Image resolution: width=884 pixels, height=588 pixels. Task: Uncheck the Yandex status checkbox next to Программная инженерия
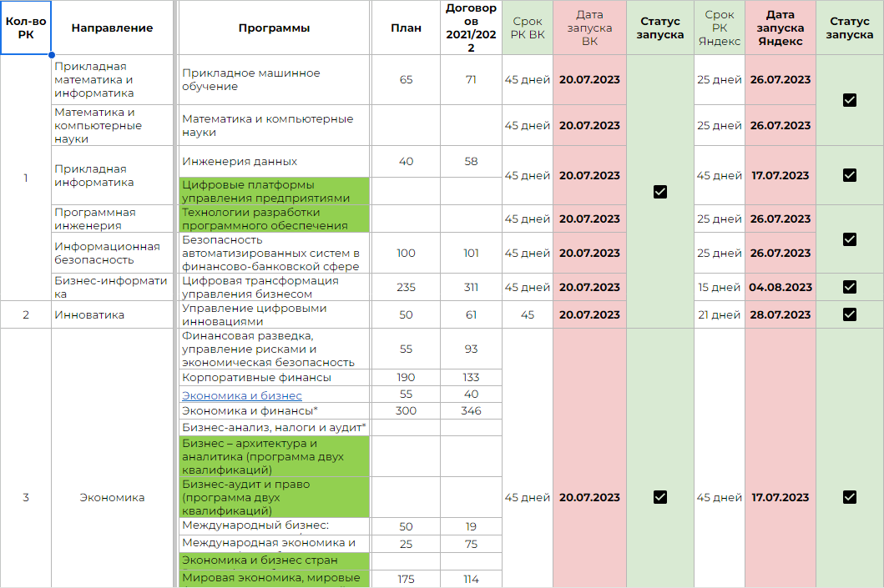(850, 239)
